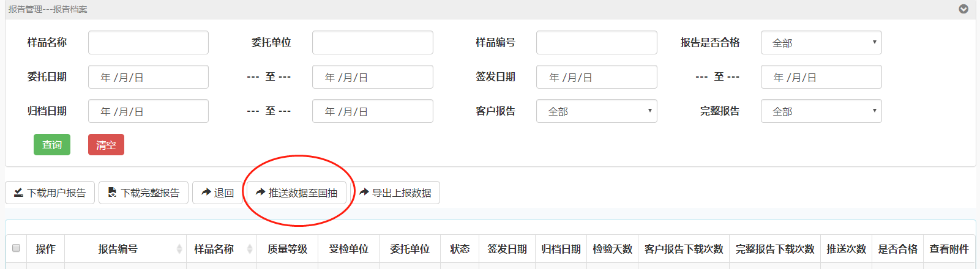Click the green 查询 search button
The image size is (980, 269).
(x=52, y=145)
